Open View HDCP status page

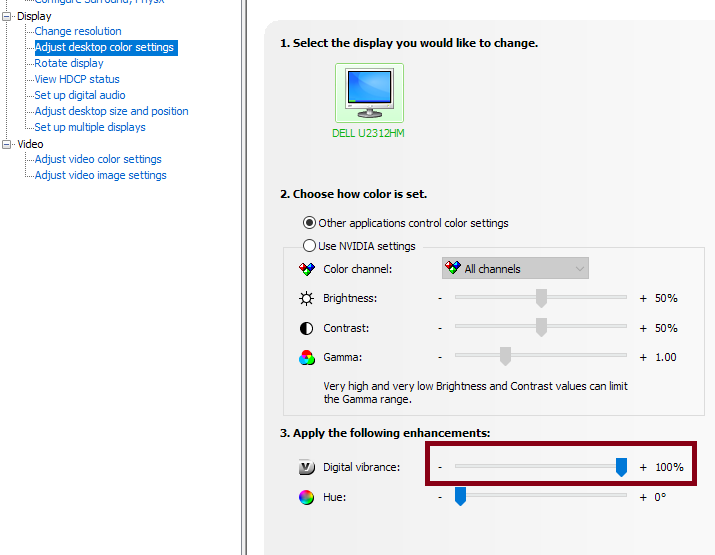click(77, 79)
